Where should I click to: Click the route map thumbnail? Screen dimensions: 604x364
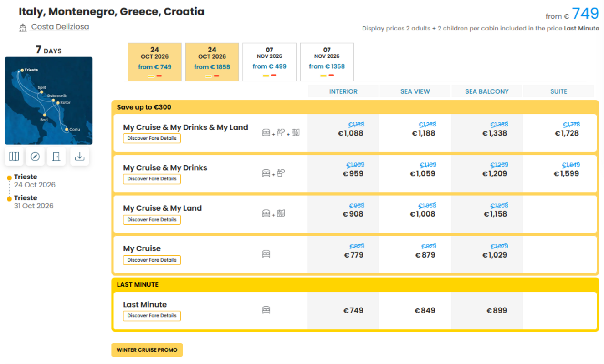tap(49, 101)
